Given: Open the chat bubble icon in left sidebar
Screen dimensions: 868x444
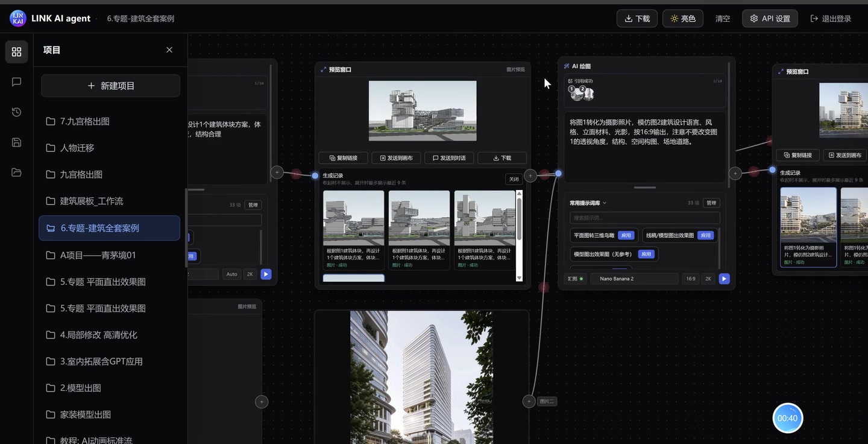Looking at the screenshot, I should (x=16, y=82).
